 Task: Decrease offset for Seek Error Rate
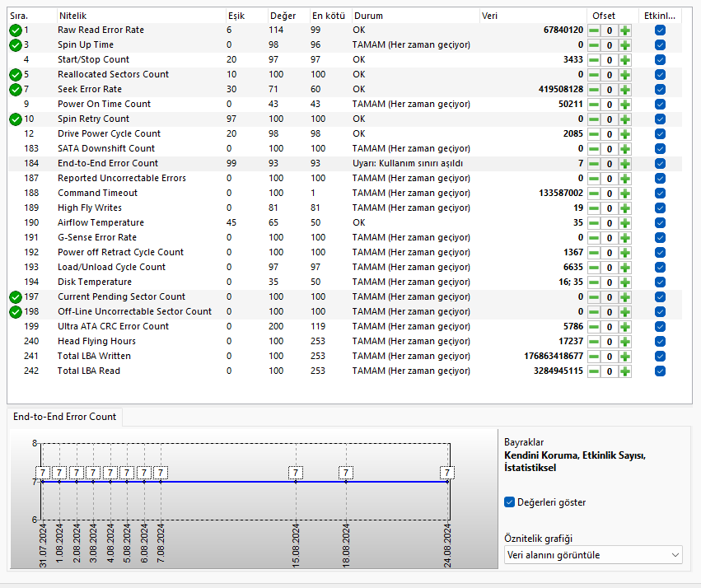594,90
